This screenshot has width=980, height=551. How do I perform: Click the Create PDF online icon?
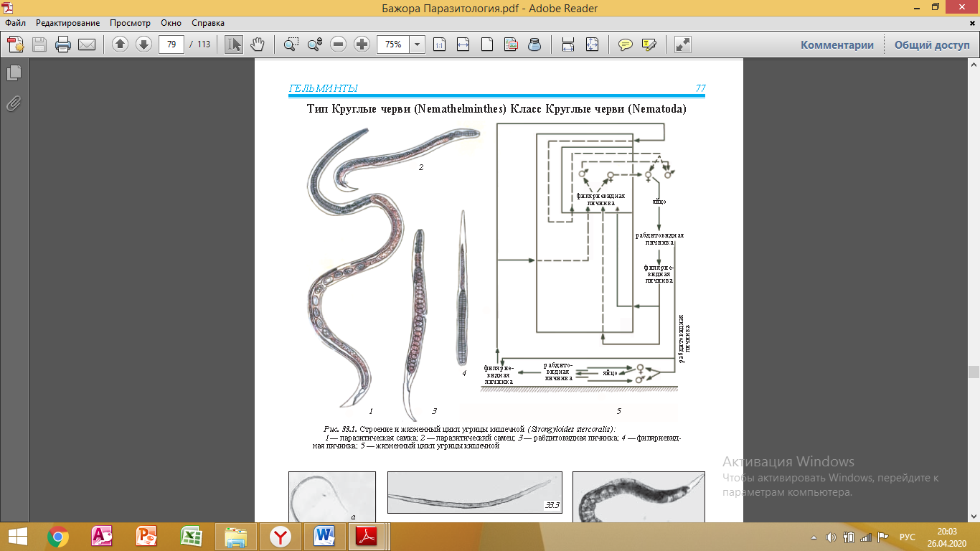(16, 44)
